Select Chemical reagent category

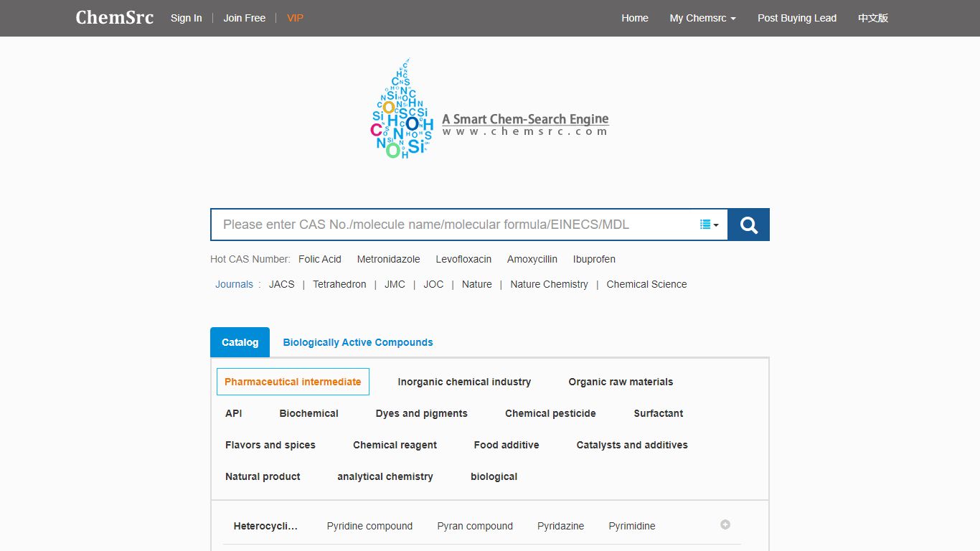(395, 445)
